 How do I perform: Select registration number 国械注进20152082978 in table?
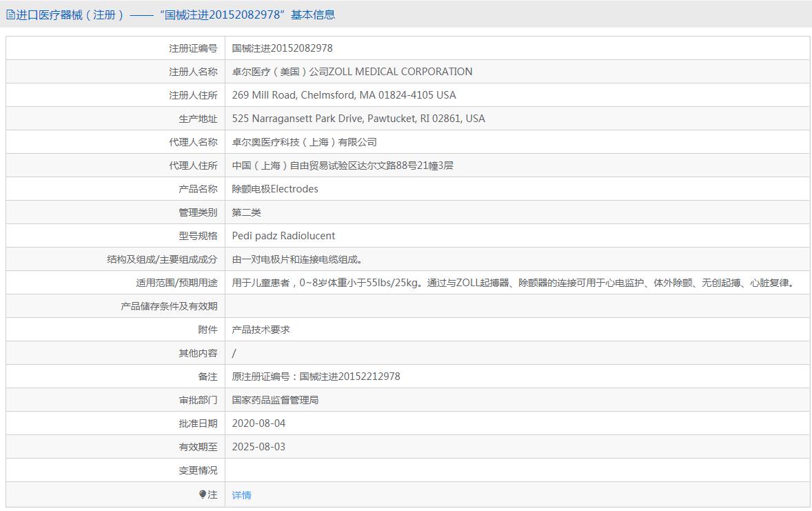point(282,48)
